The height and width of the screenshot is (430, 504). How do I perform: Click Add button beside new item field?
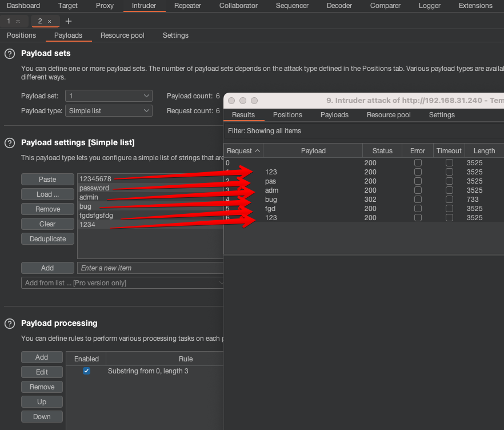47,268
